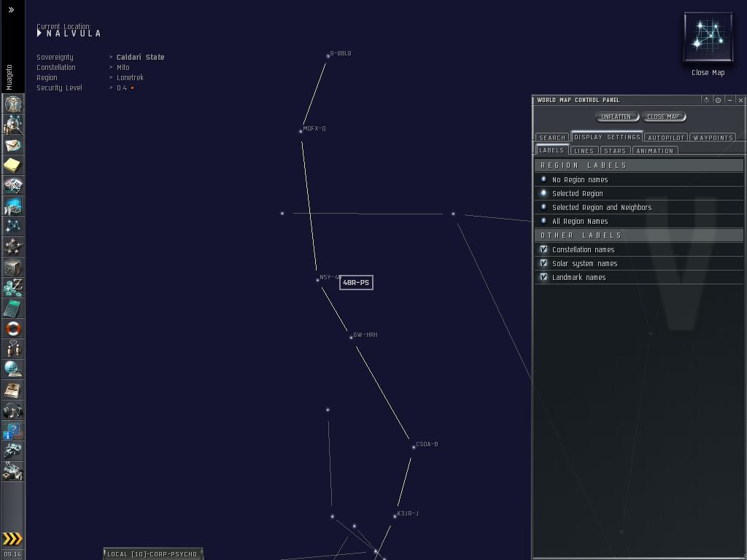Click the yellow chevrons icon at sidebar bottom

point(12,539)
